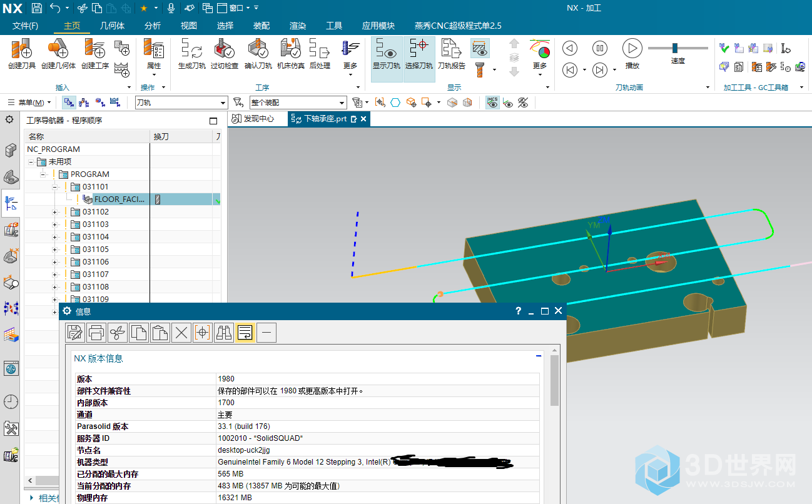Click the Create Tool (创建刀具) icon
Viewport: 812px width, 504px height.
point(22,53)
